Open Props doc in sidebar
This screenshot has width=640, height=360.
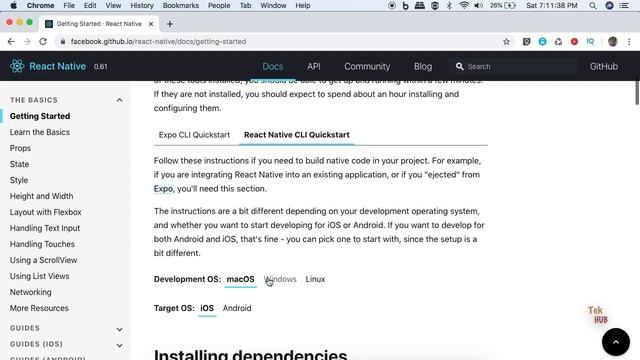pyautogui.click(x=20, y=148)
